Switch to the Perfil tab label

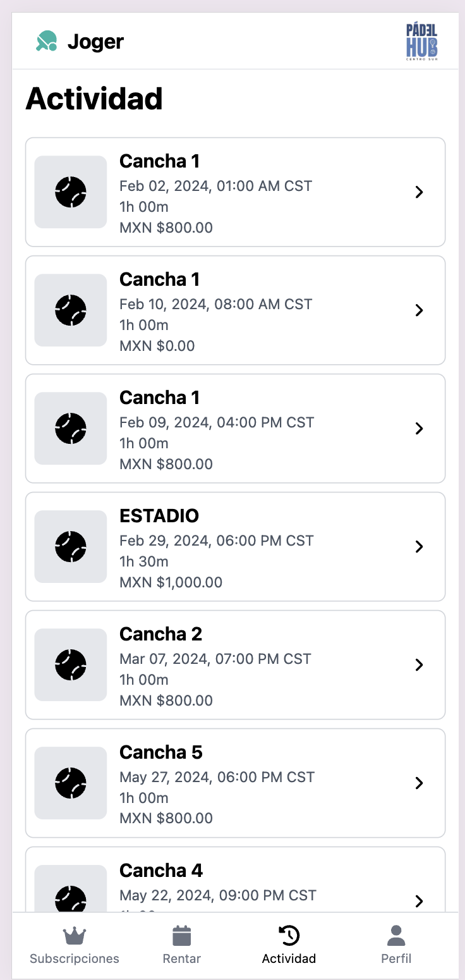click(x=396, y=959)
